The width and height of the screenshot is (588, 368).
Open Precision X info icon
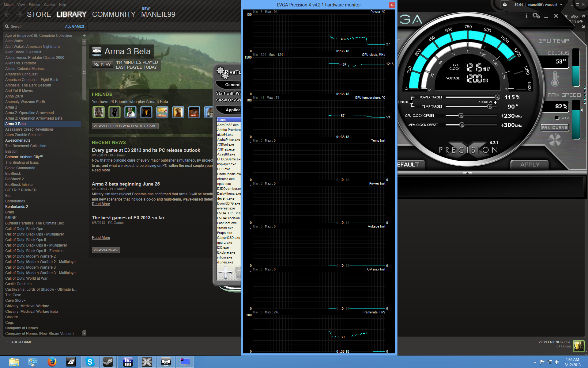click(526, 16)
